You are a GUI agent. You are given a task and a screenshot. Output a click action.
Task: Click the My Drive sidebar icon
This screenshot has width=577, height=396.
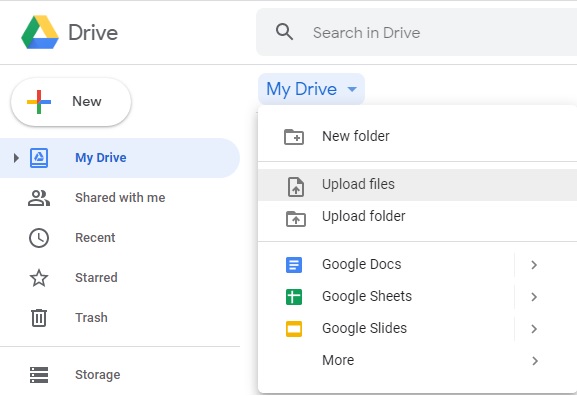[x=39, y=158]
